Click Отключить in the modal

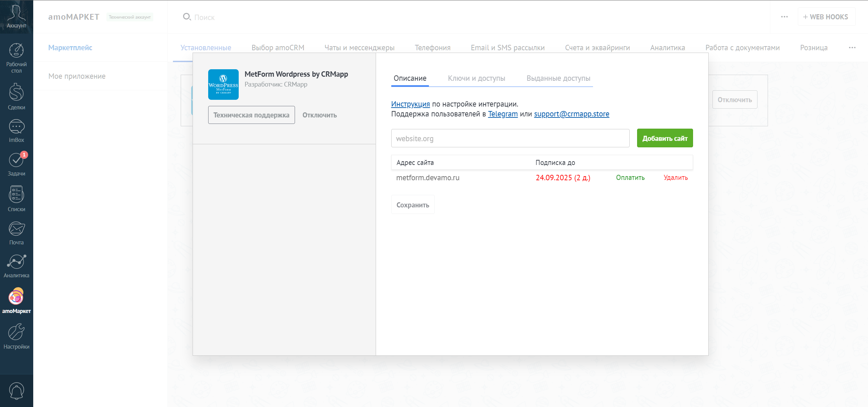(x=320, y=115)
